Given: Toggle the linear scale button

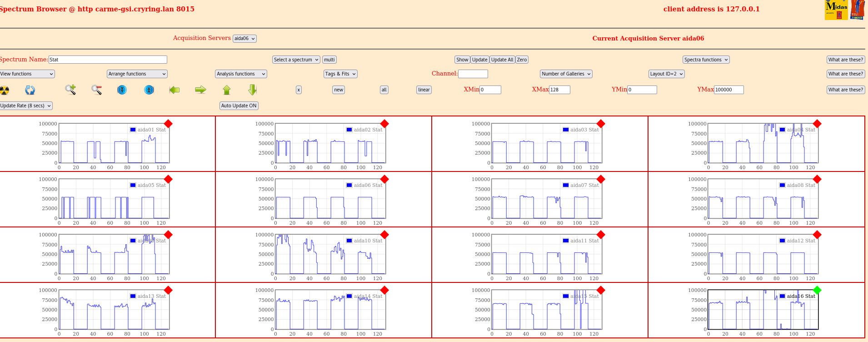Looking at the screenshot, I should coord(424,90).
